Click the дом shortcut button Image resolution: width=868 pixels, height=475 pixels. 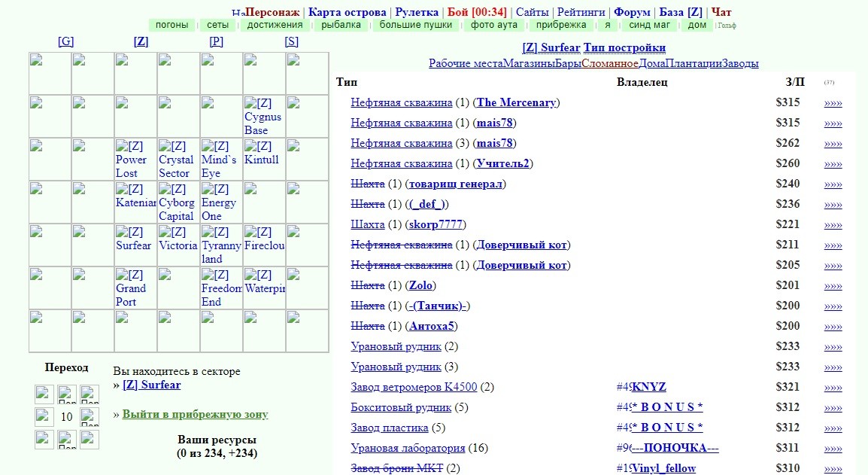pos(697,25)
